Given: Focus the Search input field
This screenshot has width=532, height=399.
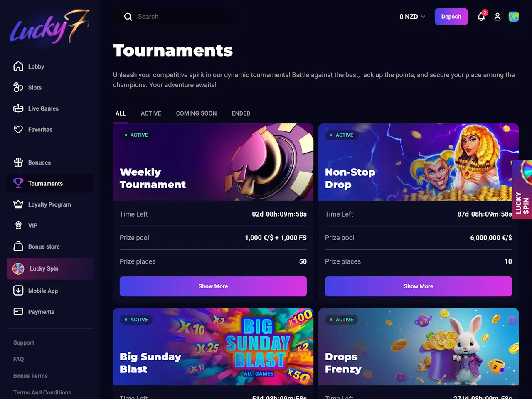Looking at the screenshot, I should click(173, 17).
